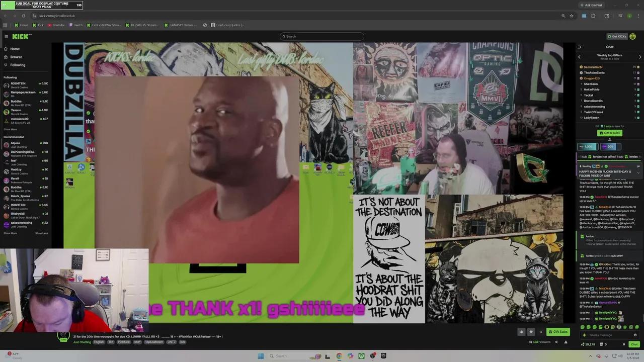Viewport: 644px width, 362px height.
Task: Open RampageJackson channel in sidebar
Action: pyautogui.click(x=25, y=94)
